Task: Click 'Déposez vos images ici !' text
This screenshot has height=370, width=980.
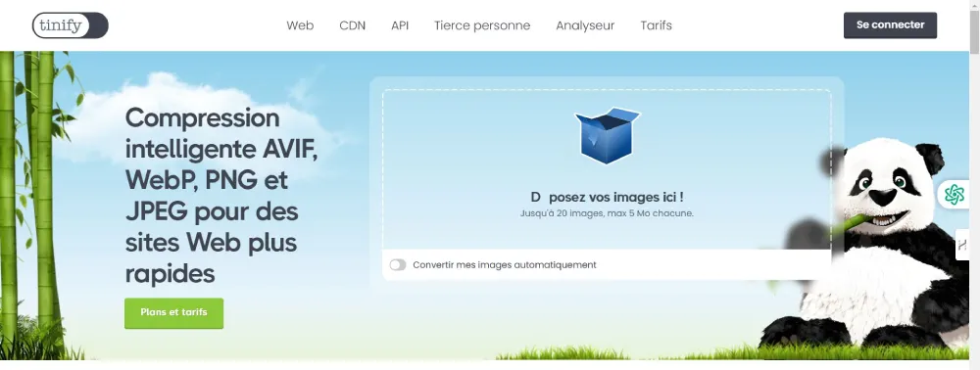Action: coord(607,197)
